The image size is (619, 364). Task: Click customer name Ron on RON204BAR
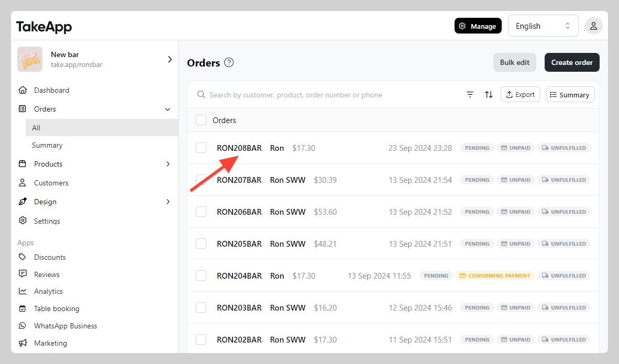pyautogui.click(x=277, y=275)
